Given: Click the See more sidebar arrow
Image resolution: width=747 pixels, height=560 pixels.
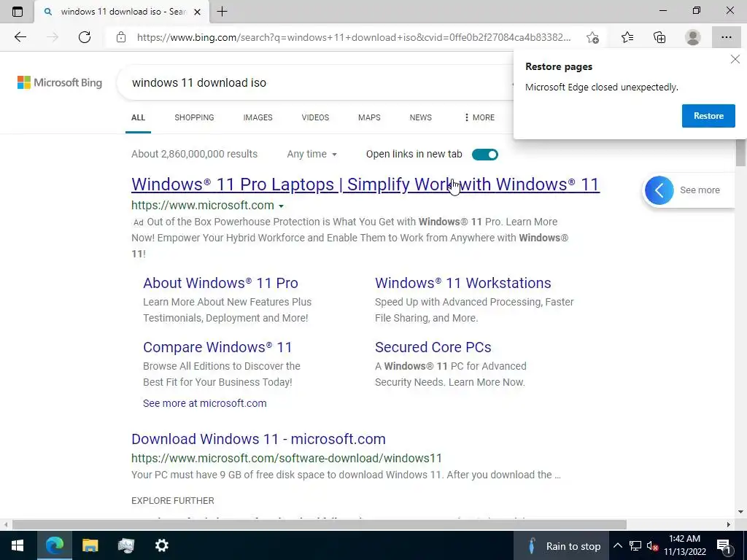Looking at the screenshot, I should pyautogui.click(x=659, y=190).
